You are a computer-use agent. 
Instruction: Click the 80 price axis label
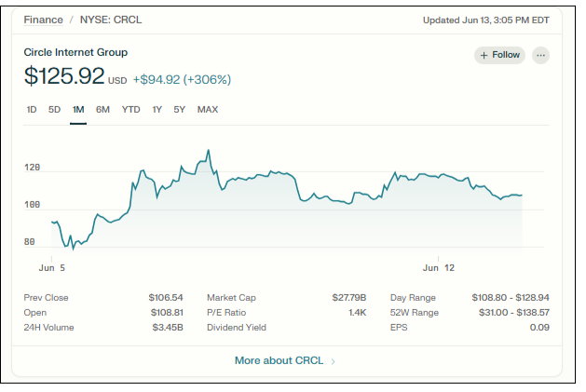pos(30,242)
